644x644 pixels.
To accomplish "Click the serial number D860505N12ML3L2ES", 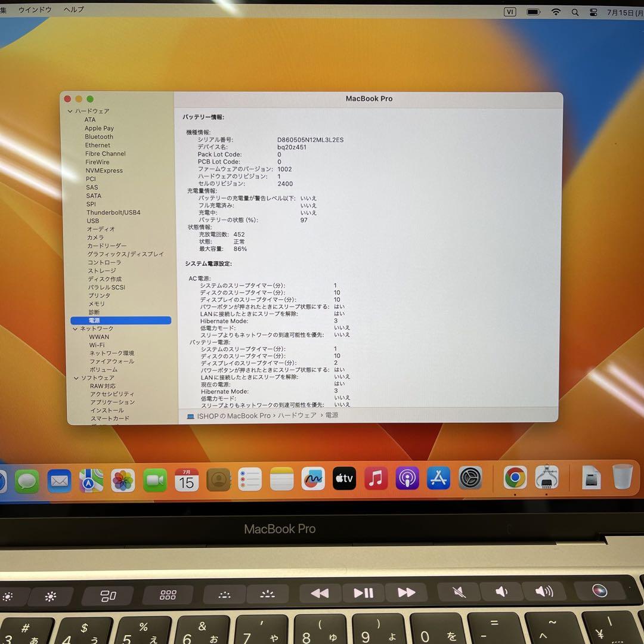I will click(x=311, y=140).
